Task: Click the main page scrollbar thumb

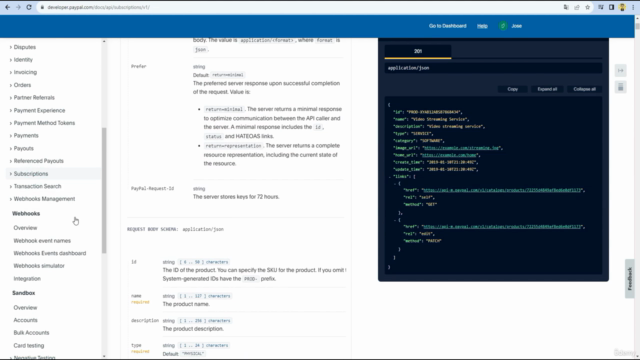Action: coord(637,25)
